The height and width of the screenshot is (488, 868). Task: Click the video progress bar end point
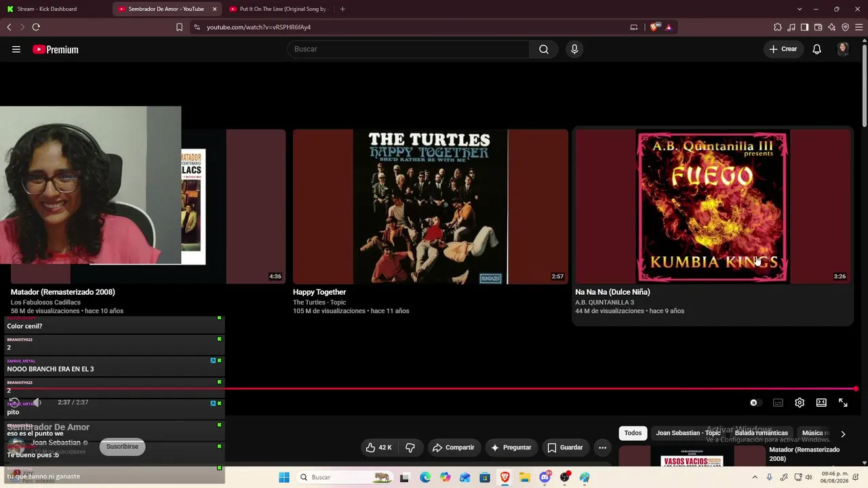click(856, 389)
